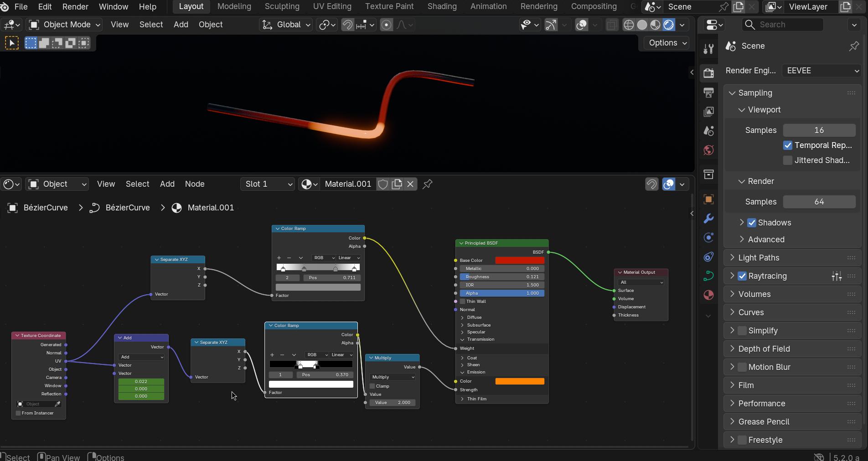Click the red Base Color swatch

(x=520, y=261)
